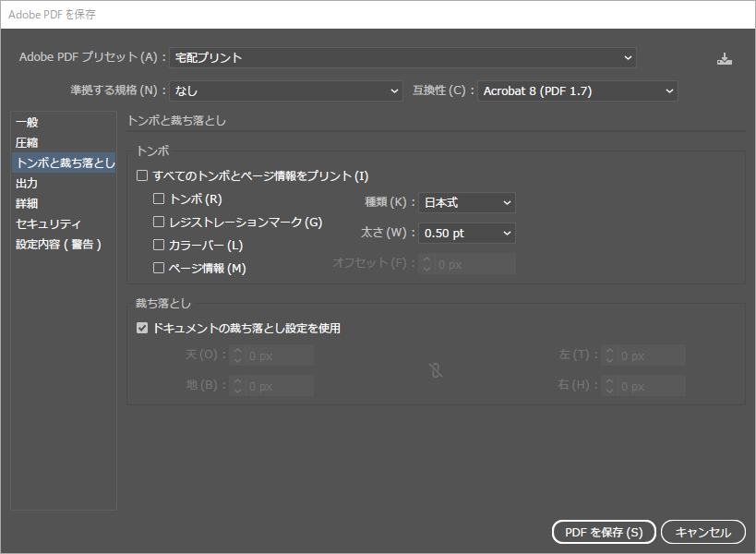Open the 種類 日本式 mark type dropdown
The width and height of the screenshot is (756, 554).
click(467, 202)
